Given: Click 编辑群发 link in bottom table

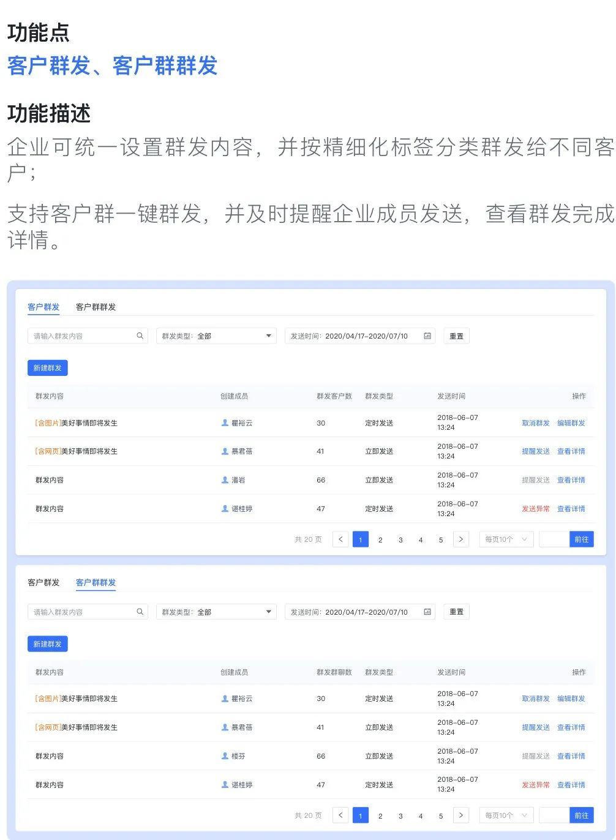Looking at the screenshot, I should click(571, 699).
